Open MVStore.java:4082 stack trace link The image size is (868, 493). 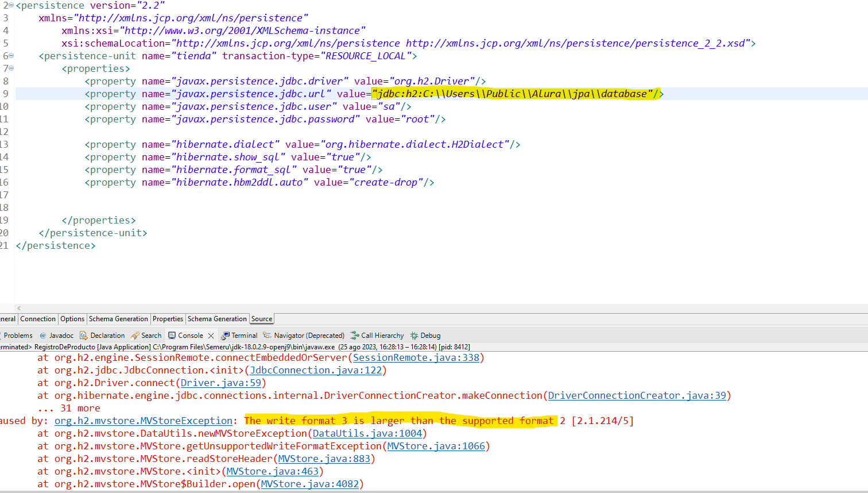click(310, 484)
